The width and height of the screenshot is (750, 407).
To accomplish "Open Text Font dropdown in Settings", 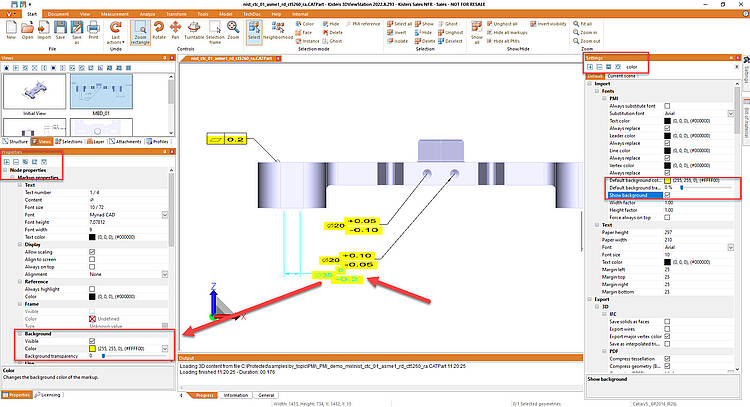I will tap(731, 247).
